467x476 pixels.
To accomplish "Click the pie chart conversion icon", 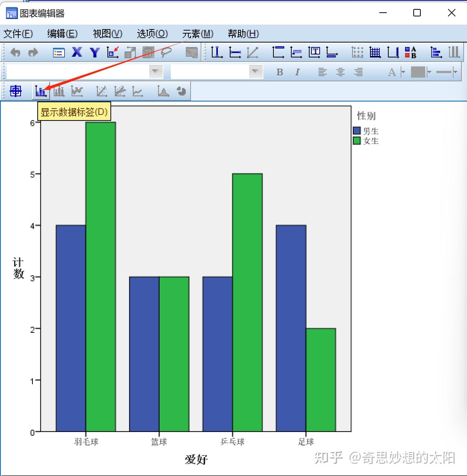I will click(181, 91).
